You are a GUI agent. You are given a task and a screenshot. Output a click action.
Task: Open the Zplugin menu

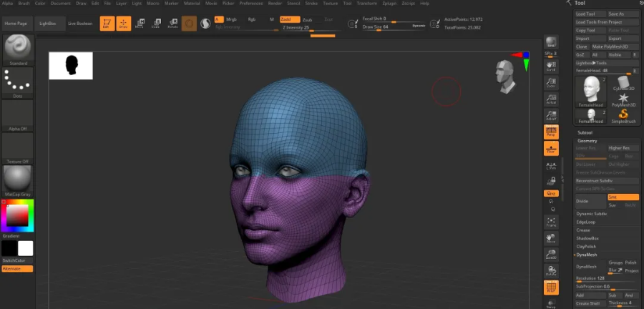point(389,4)
